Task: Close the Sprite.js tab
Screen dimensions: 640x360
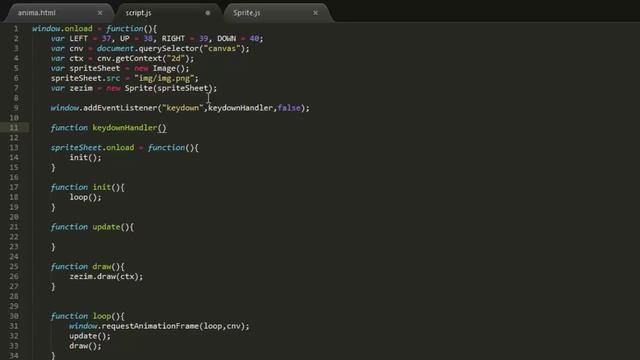Action: tap(316, 13)
